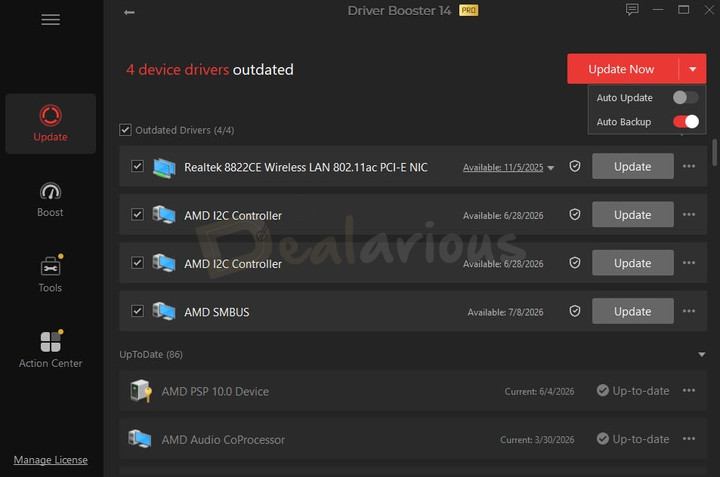The width and height of the screenshot is (720, 477).
Task: Click the 'Current: 3/30/2026' date text
Action: coord(537,439)
